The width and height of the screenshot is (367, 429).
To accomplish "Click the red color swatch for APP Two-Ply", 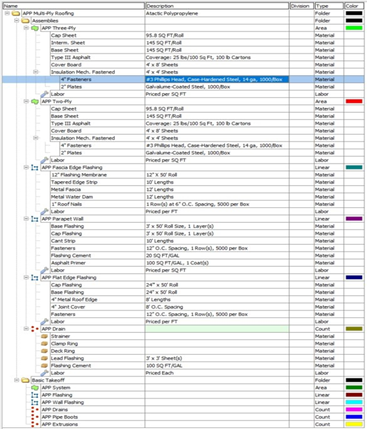I will (x=354, y=101).
